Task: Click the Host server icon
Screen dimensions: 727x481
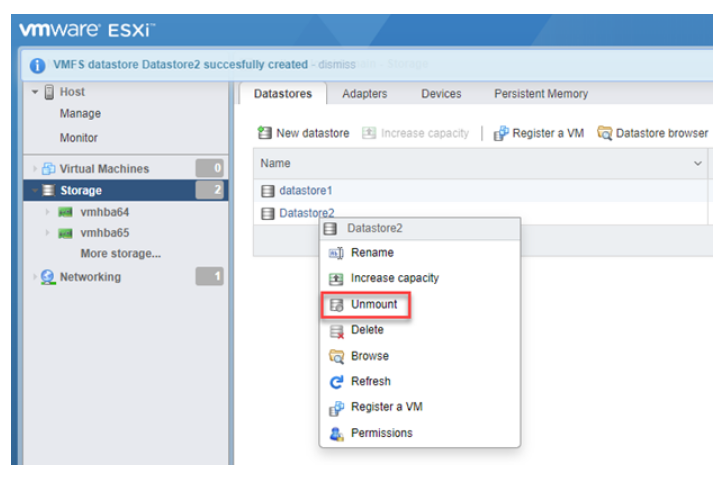Action: click(x=49, y=92)
